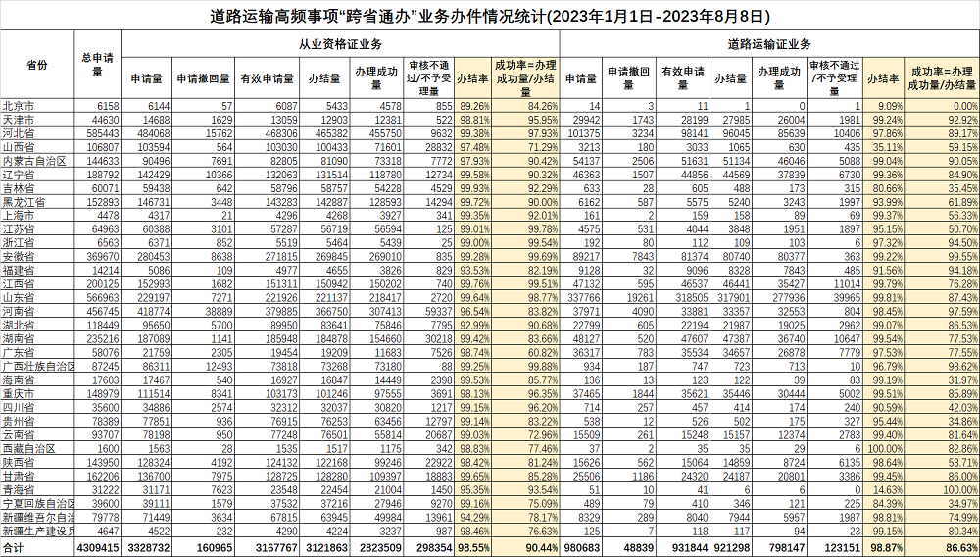Click the table title about 跨省通办 statistics
This screenshot has width=980, height=557.
(x=490, y=17)
